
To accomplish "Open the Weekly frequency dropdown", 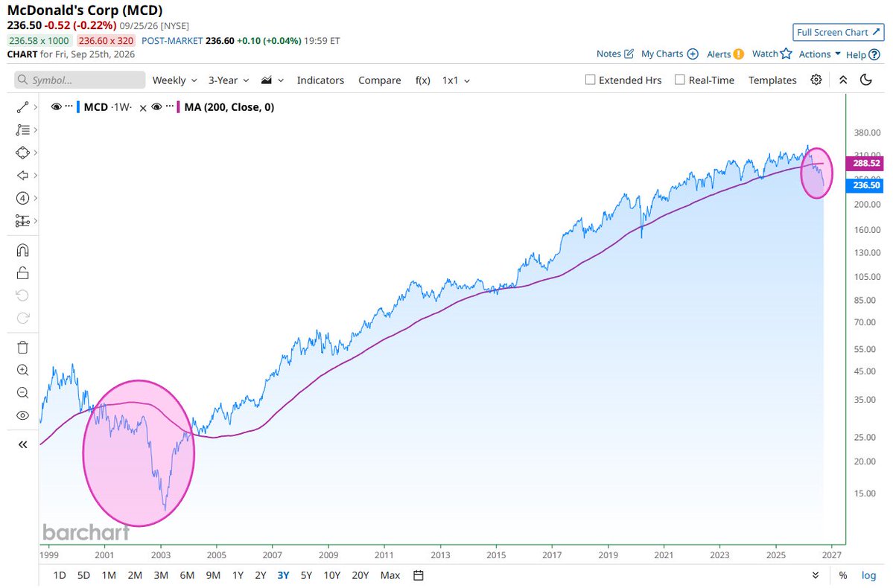I will pyautogui.click(x=174, y=80).
